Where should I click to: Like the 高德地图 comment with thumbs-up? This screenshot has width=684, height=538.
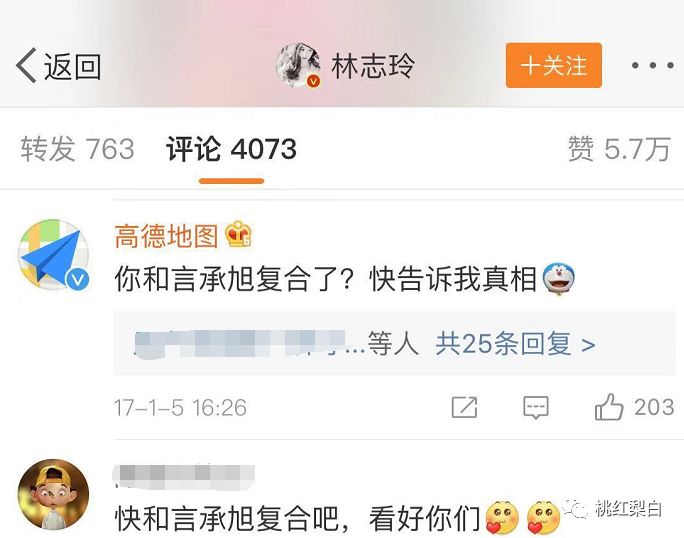(x=609, y=407)
